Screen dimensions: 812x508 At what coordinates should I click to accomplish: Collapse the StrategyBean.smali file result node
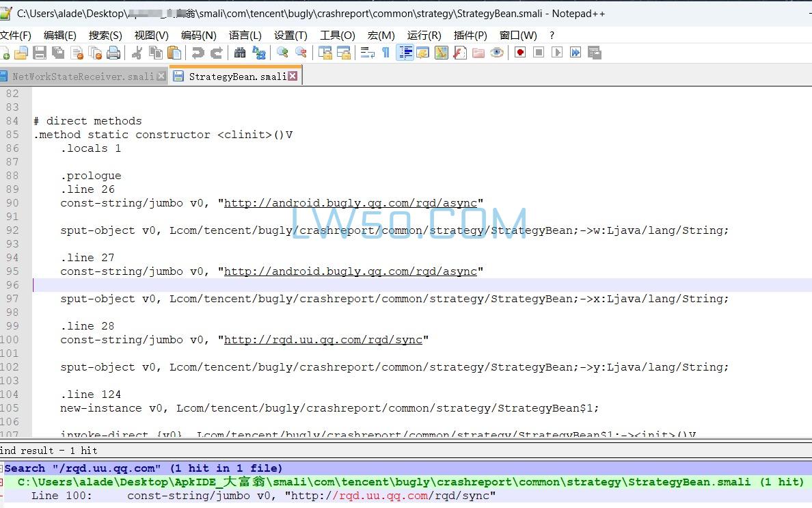(x=2, y=482)
